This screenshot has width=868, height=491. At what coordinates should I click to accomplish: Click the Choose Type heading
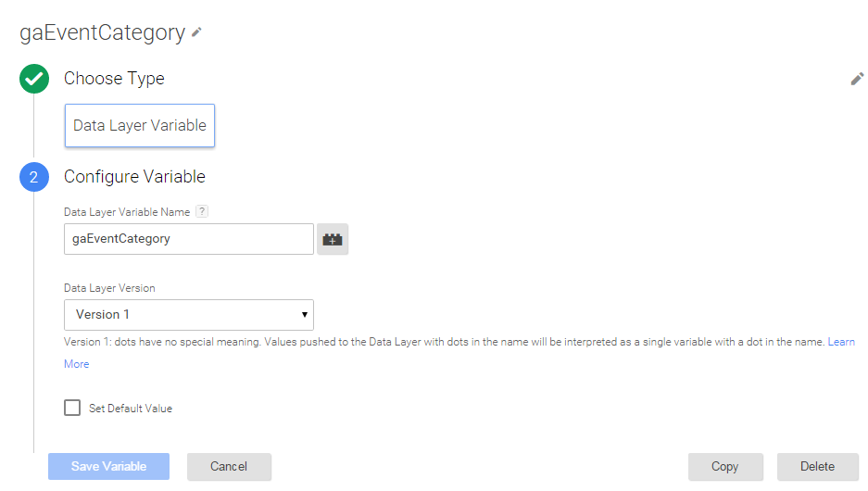[114, 79]
